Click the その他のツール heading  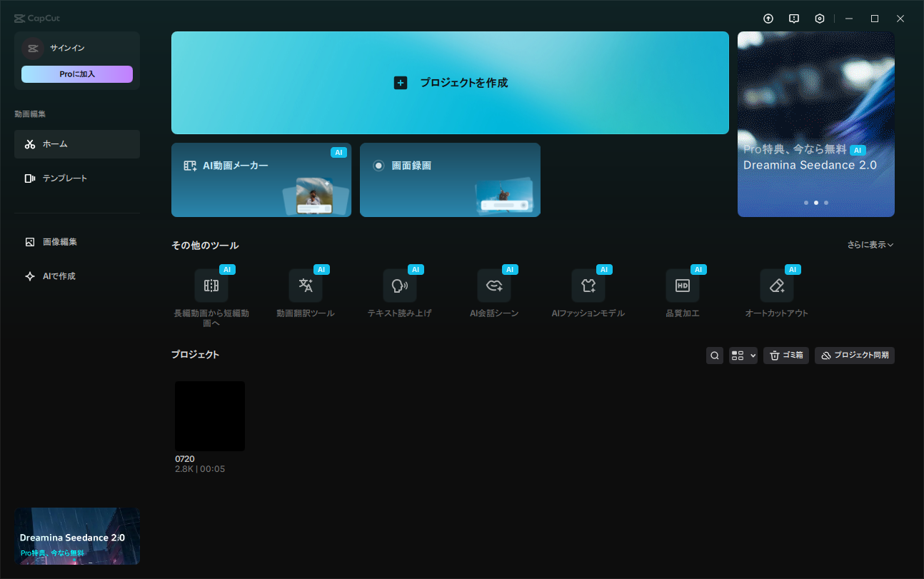205,246
